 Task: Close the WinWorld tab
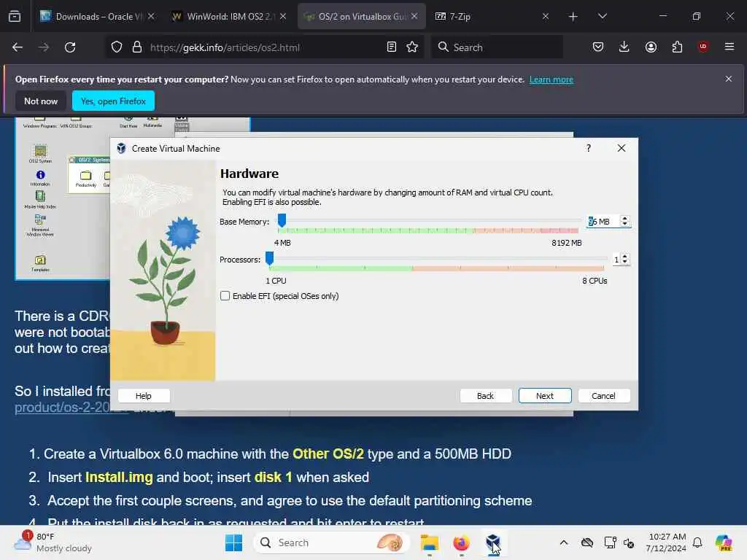pyautogui.click(x=283, y=17)
